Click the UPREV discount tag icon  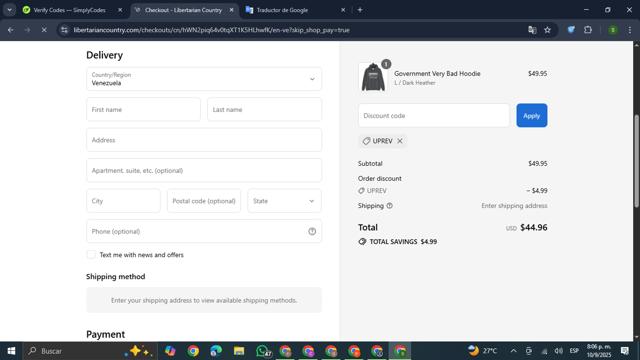point(366,141)
